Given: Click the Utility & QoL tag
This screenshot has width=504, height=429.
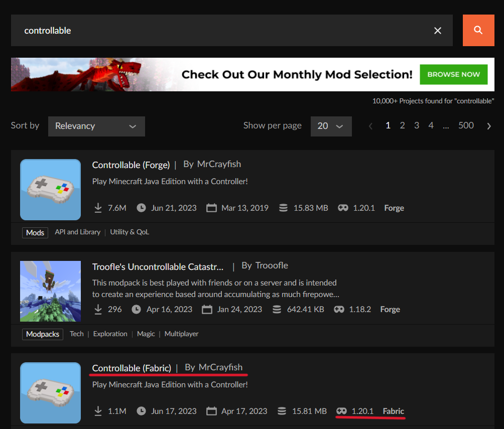Looking at the screenshot, I should pyautogui.click(x=130, y=232).
